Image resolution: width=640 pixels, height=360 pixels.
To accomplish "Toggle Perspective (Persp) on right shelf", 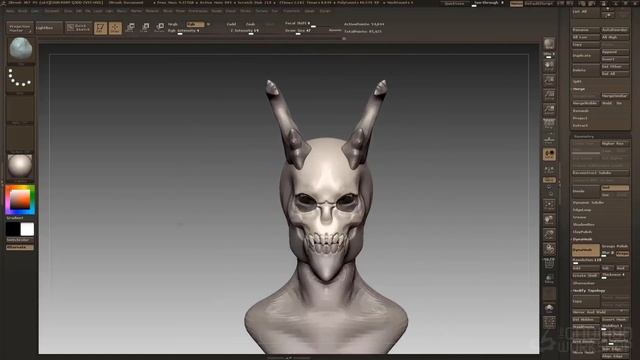I will [549, 124].
